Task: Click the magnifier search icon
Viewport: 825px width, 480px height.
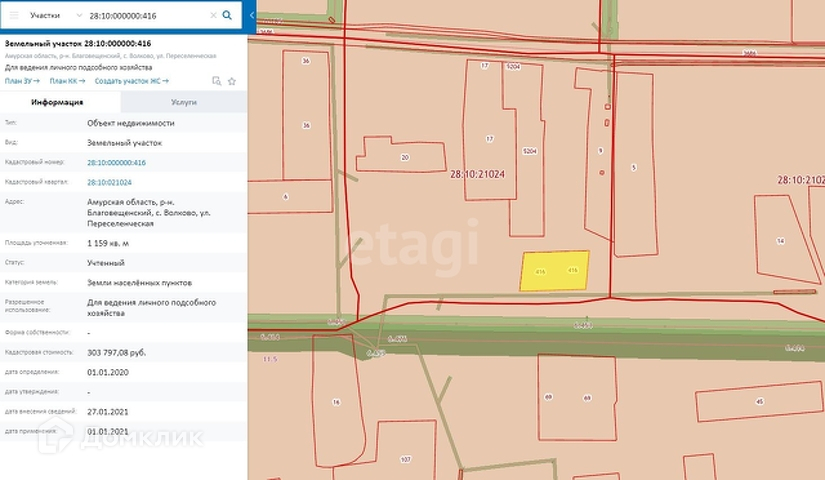Action: tap(227, 15)
